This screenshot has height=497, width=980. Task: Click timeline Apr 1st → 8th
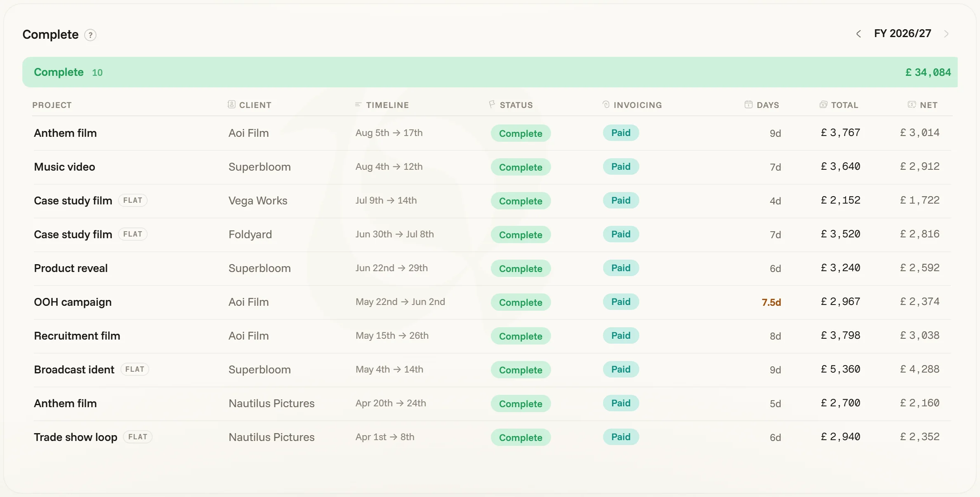[385, 437]
